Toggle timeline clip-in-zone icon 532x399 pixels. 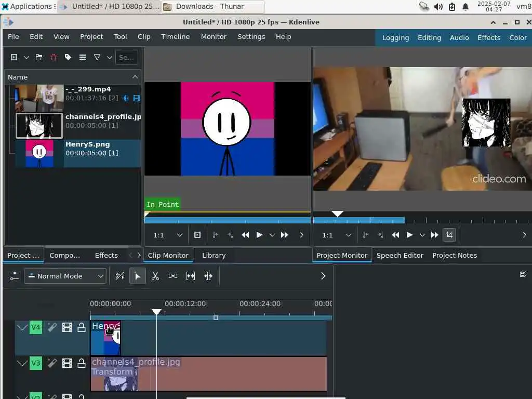pyautogui.click(x=120, y=276)
